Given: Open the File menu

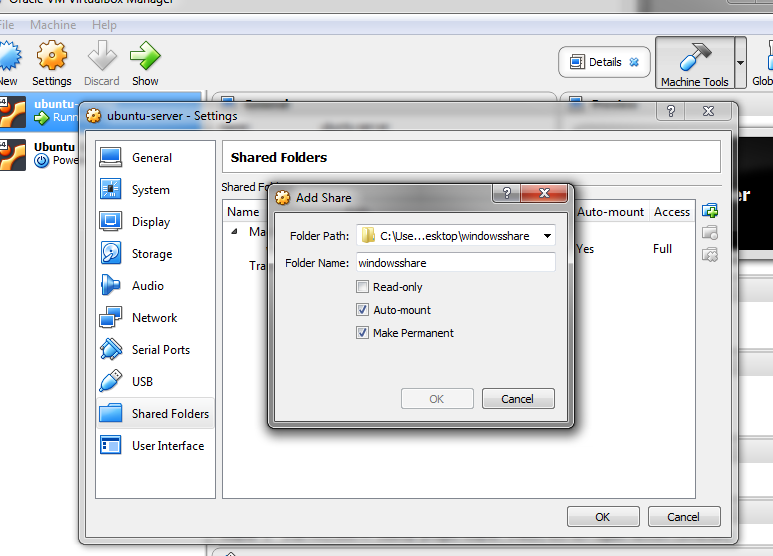Looking at the screenshot, I should (7, 25).
